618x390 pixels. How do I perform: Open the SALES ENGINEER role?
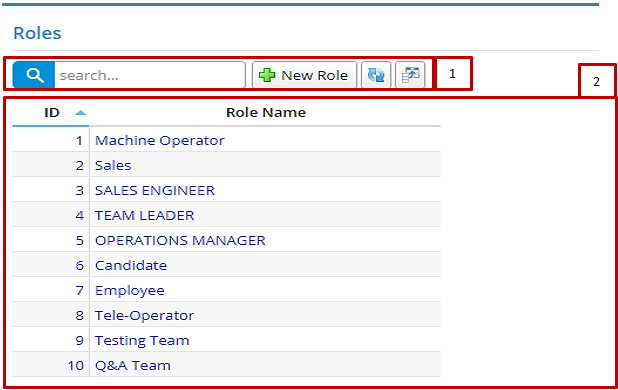(155, 190)
